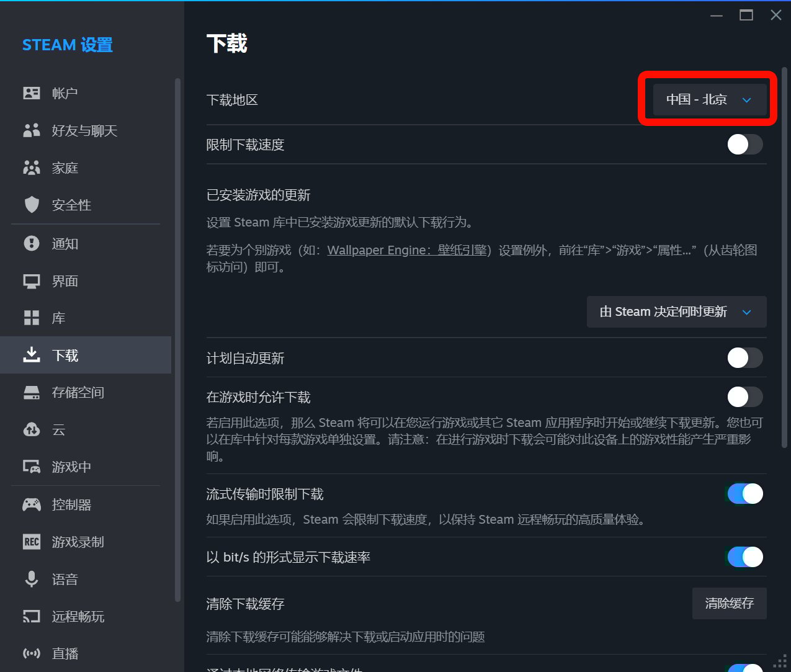Click the 游戏录制 REC icon
The image size is (791, 672).
coord(32,542)
